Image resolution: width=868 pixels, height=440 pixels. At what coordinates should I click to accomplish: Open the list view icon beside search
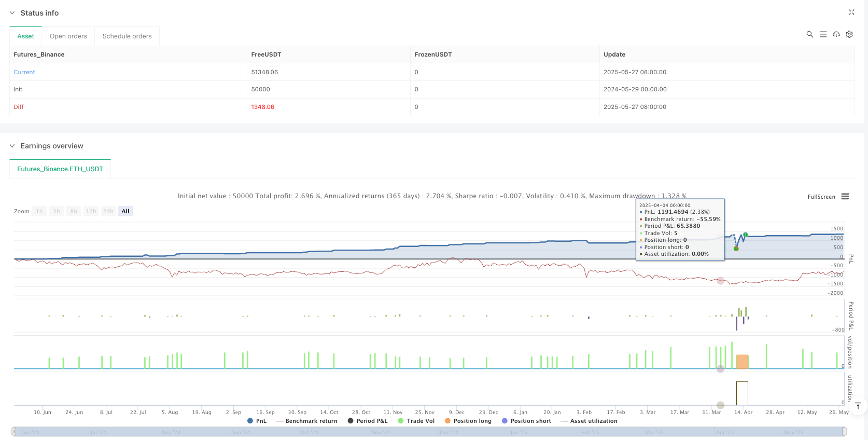[823, 34]
